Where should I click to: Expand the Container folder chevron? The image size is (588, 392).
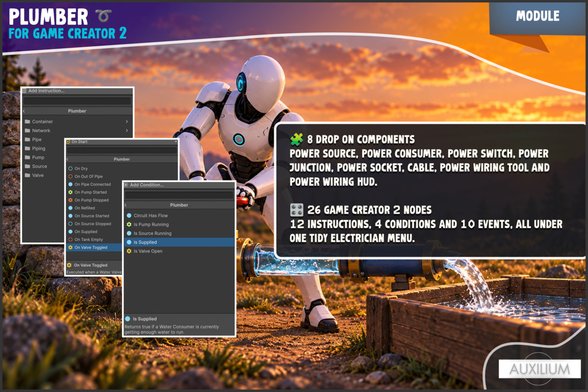pyautogui.click(x=127, y=122)
